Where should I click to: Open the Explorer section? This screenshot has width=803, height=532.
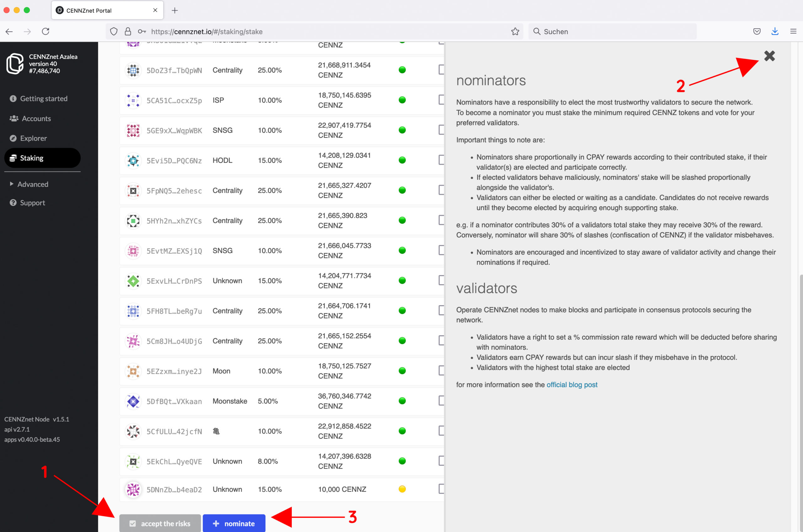point(29,138)
